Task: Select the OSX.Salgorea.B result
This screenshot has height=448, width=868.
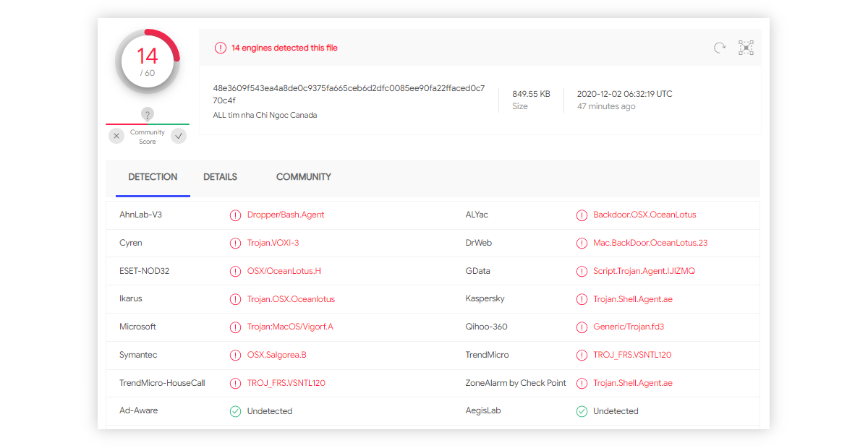Action: pyautogui.click(x=277, y=355)
